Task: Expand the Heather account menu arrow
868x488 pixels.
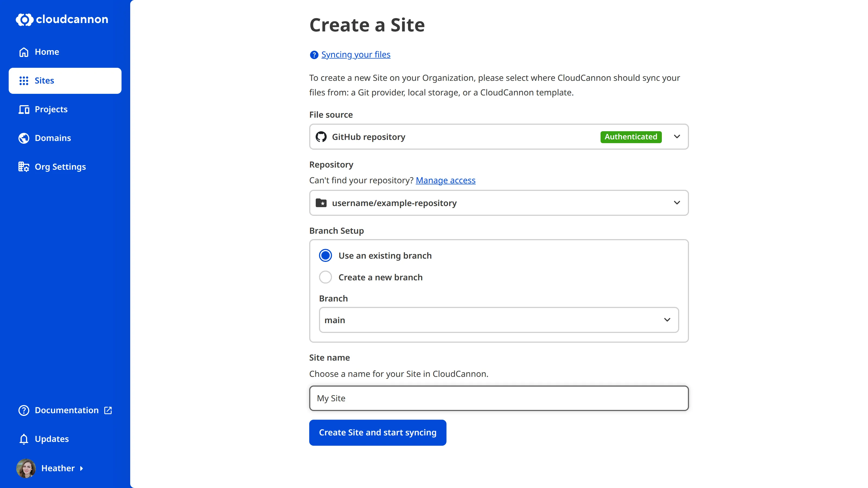Action: (x=81, y=468)
